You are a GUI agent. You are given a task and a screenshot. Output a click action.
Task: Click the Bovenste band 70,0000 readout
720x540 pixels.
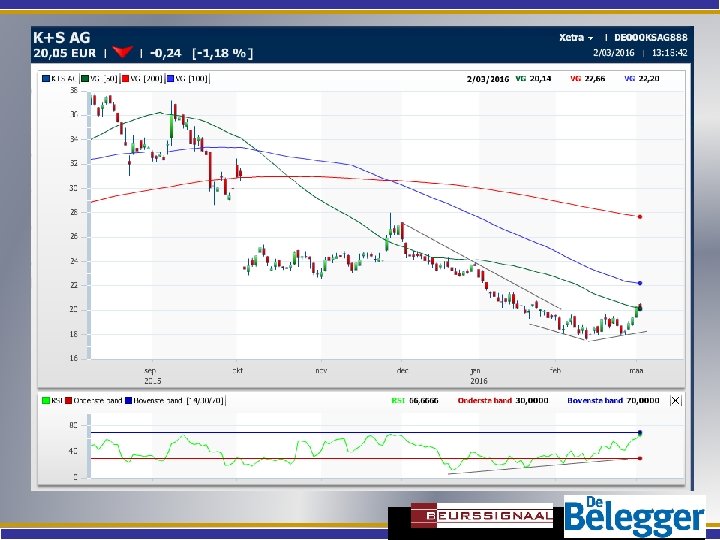point(613,400)
